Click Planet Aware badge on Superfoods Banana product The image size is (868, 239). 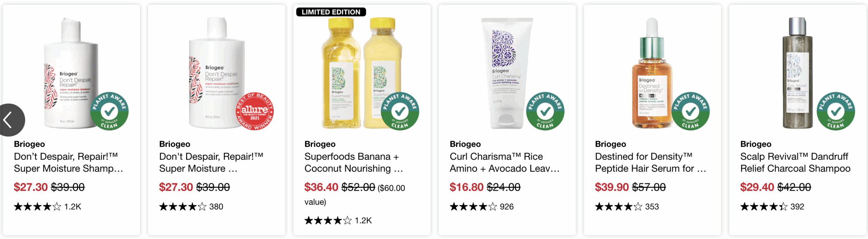point(400,111)
